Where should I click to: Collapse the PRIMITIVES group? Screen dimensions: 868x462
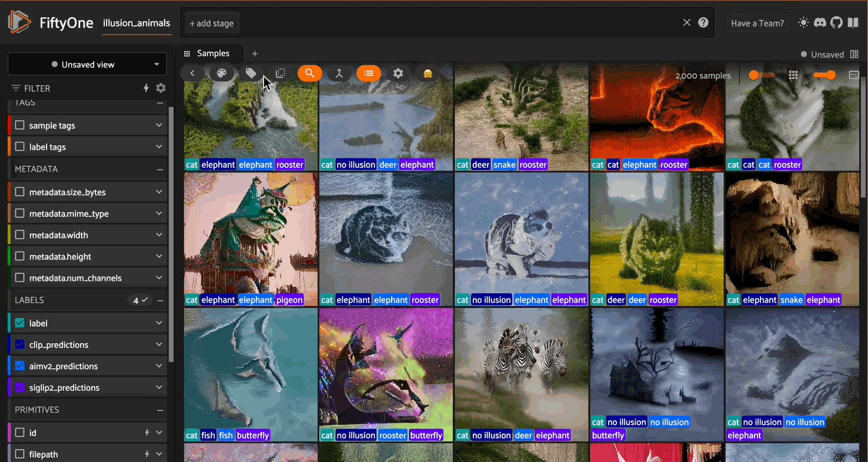click(x=160, y=410)
